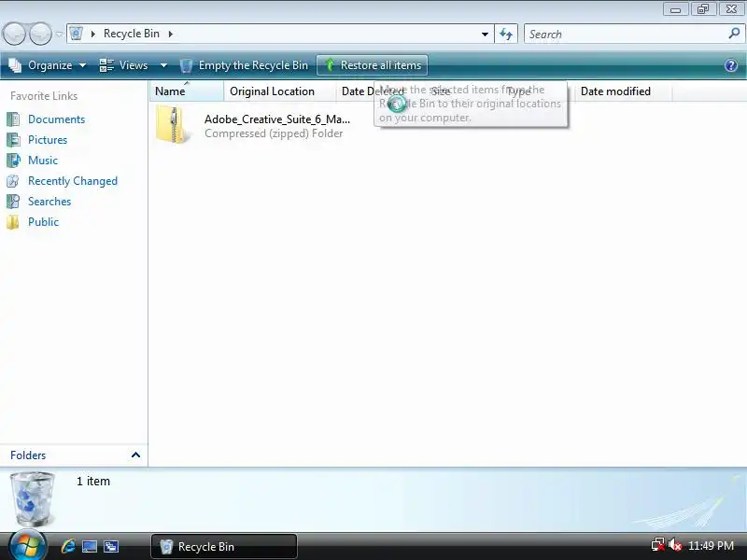Click the Forward navigation arrow

(x=41, y=35)
